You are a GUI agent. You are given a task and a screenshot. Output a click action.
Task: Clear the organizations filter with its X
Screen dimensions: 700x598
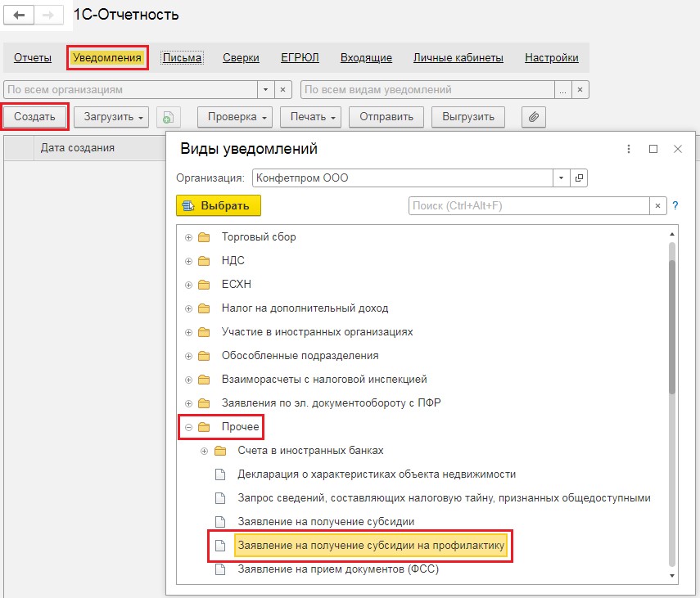[x=282, y=90]
